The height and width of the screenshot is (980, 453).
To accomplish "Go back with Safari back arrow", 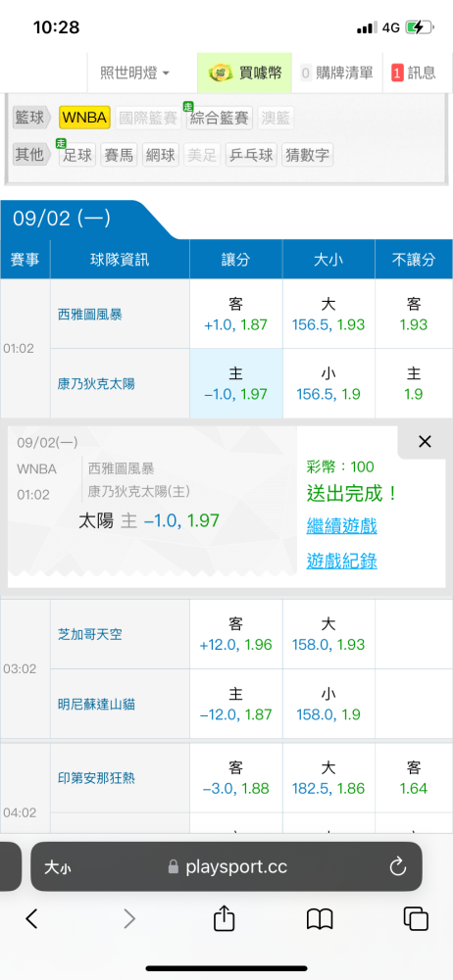I will (x=32, y=919).
